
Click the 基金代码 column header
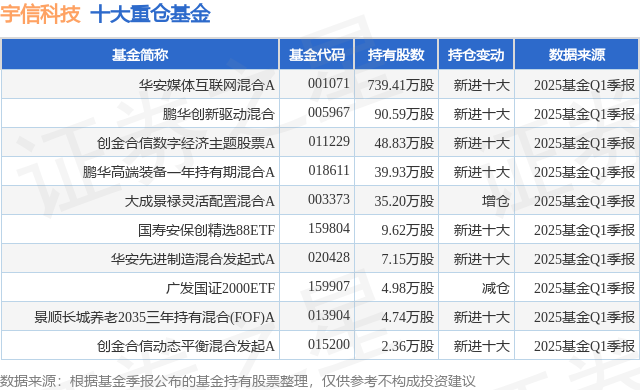pyautogui.click(x=317, y=55)
